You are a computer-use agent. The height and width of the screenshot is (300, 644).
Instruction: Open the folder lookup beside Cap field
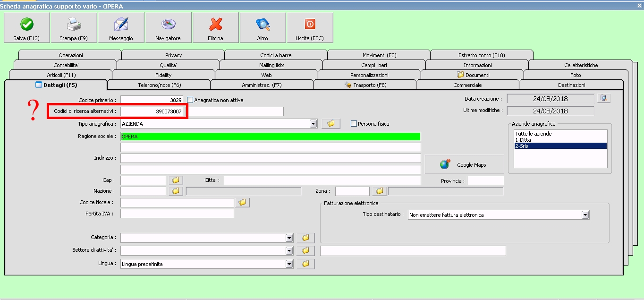pyautogui.click(x=176, y=180)
